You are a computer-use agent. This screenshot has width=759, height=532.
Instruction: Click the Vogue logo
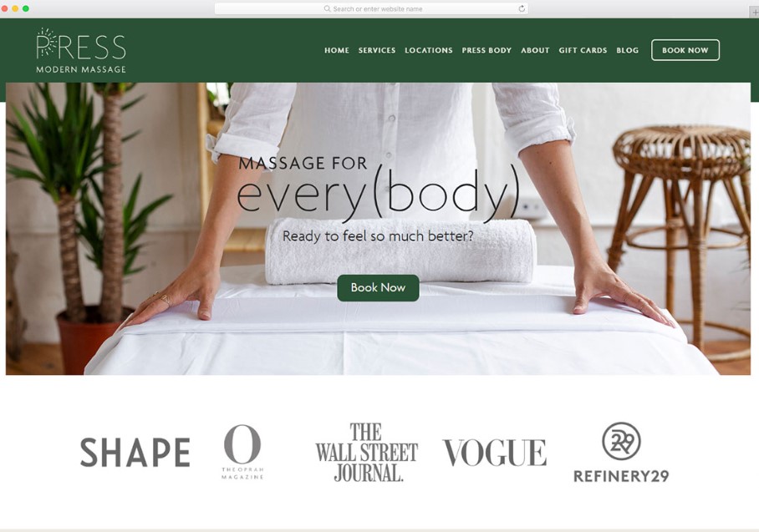pyautogui.click(x=494, y=453)
